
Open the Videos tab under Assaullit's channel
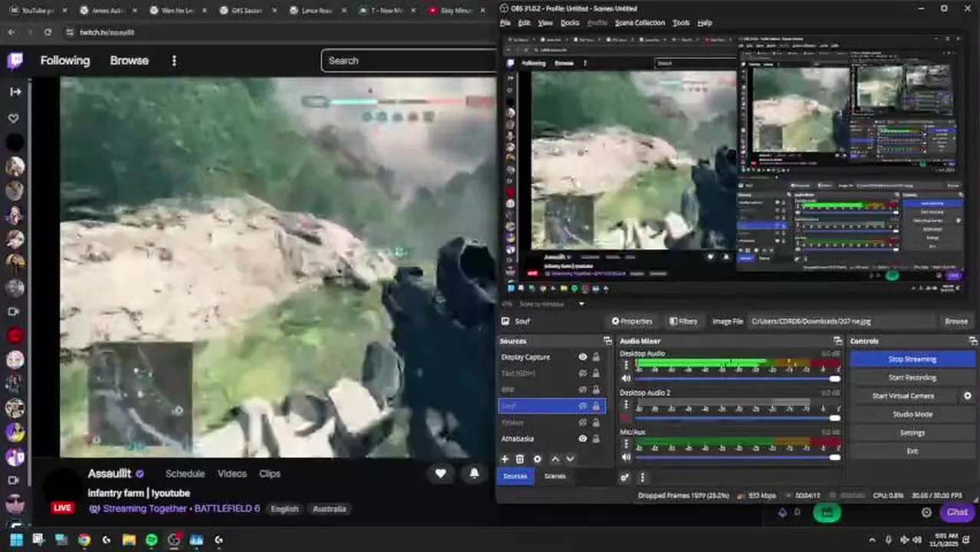coord(232,474)
